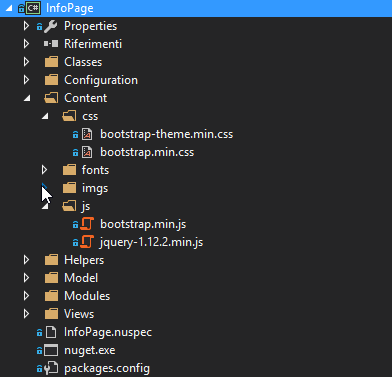This screenshot has height=377, width=392.
Task: Click the references icon beside Riferimenti
Action: click(51, 44)
